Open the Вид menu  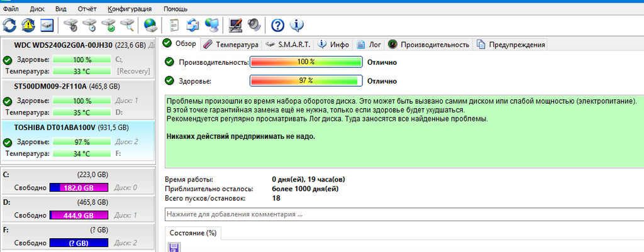tap(60, 9)
